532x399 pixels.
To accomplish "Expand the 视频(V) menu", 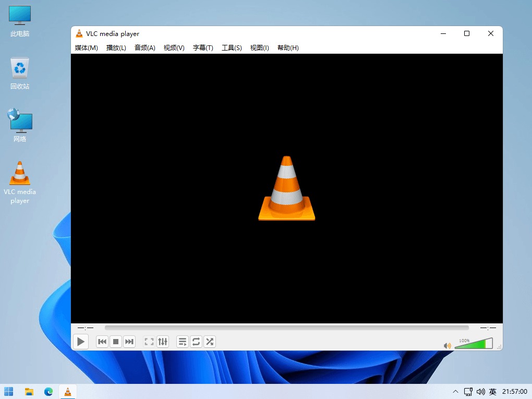I will [x=174, y=48].
